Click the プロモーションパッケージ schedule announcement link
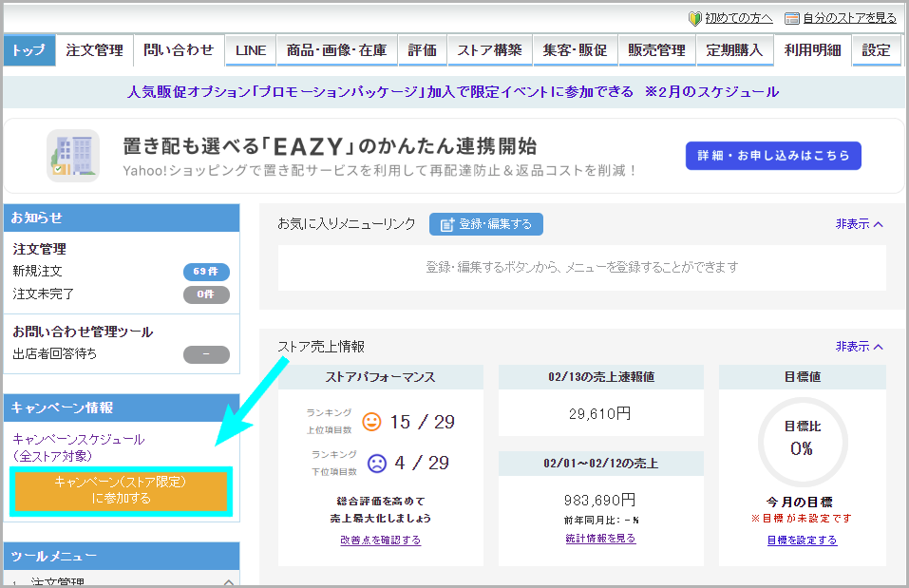This screenshot has height=588, width=909. click(x=453, y=91)
